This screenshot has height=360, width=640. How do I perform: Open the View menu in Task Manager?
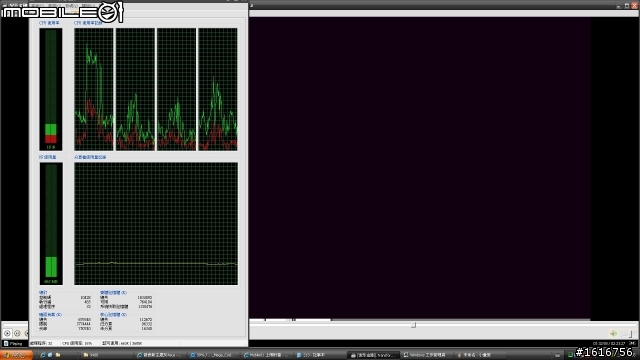tap(72, 6)
